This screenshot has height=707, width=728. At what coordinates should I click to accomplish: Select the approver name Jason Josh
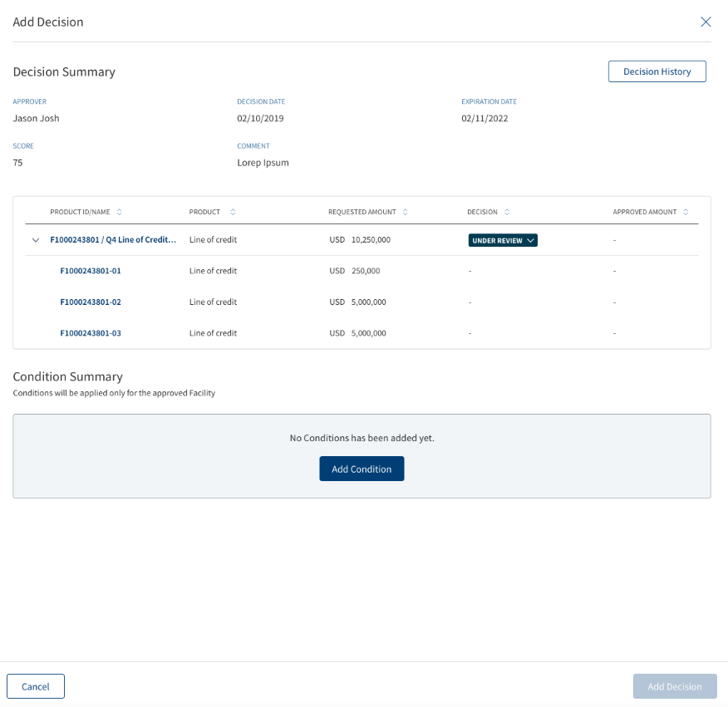pos(37,118)
